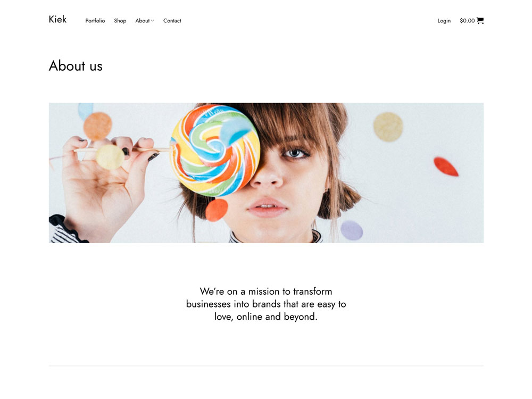This screenshot has height=399, width=532.
Task: View the $0.00 cart total
Action: pos(467,21)
